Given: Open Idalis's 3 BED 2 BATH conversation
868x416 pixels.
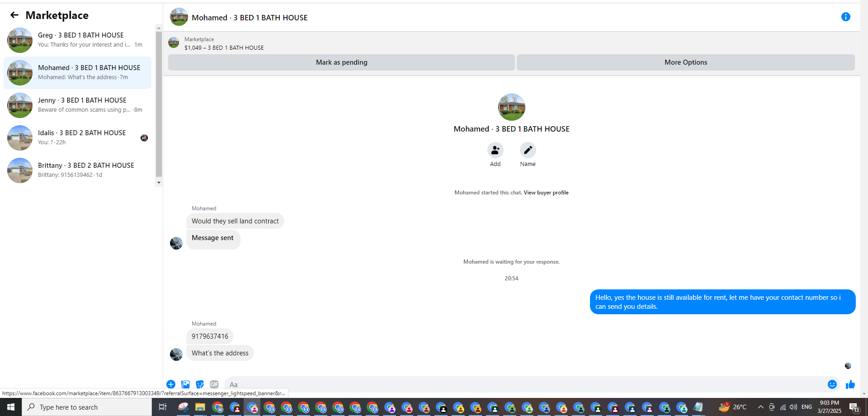Looking at the screenshot, I should click(77, 137).
